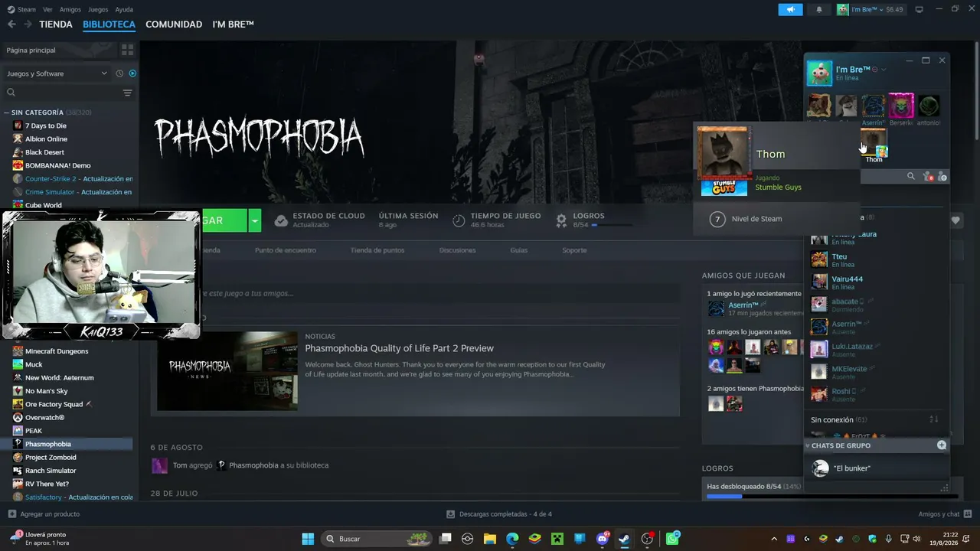Launch Minecraft from the taskbar

tap(557, 539)
